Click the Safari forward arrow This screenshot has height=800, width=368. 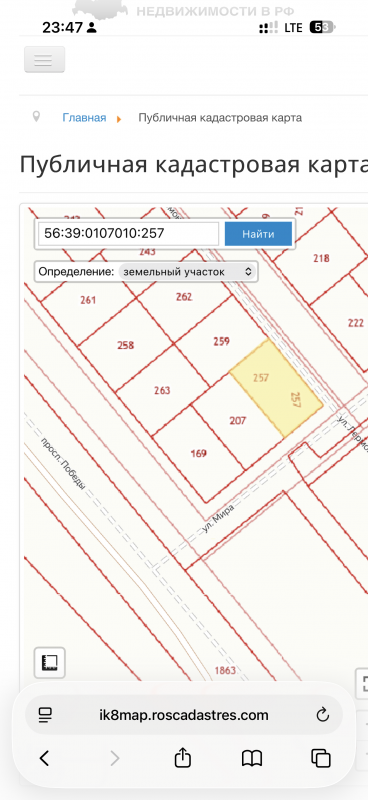coord(115,759)
